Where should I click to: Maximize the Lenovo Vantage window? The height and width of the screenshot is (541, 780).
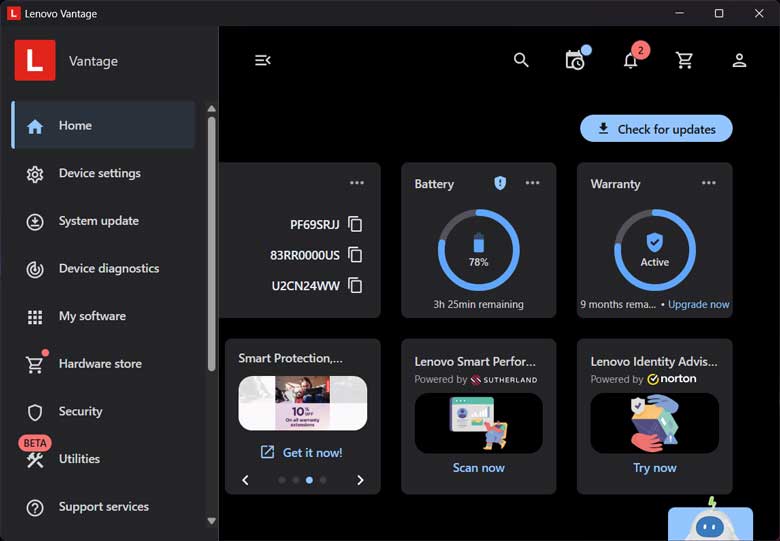(x=719, y=13)
